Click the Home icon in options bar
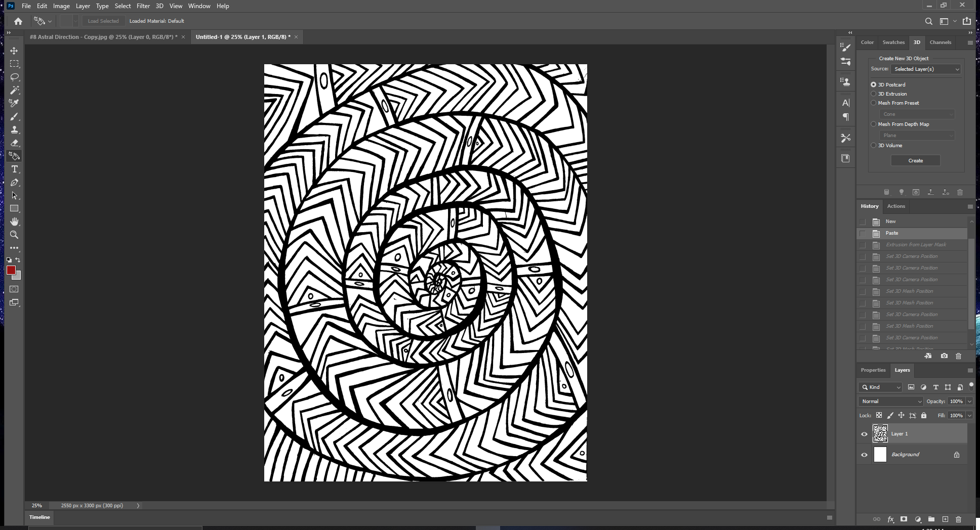The height and width of the screenshot is (530, 980). tap(18, 21)
